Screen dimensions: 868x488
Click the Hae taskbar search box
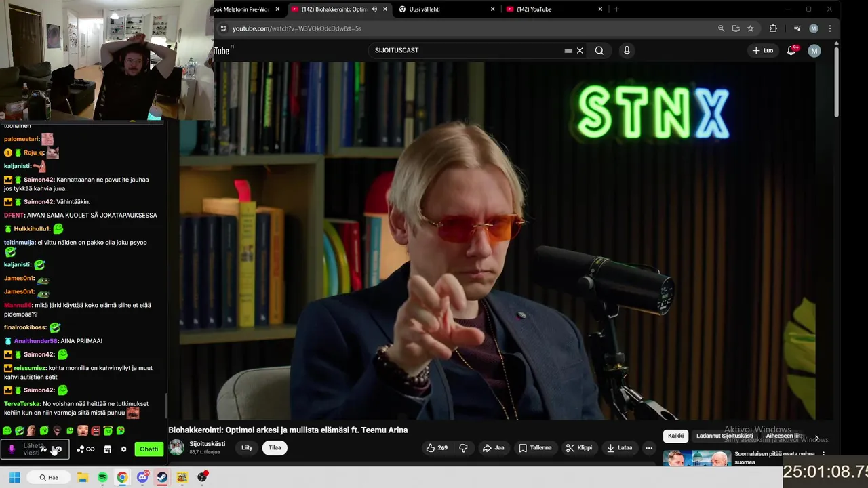pos(49,477)
